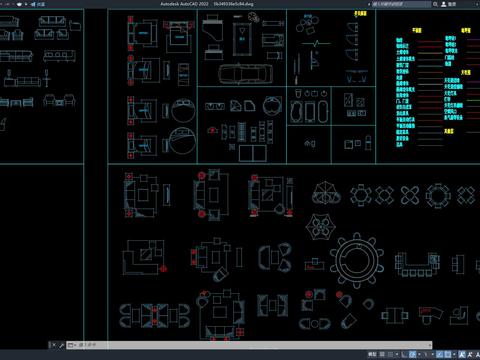Toggle ortho mode in the status bar
The image size is (480, 360).
click(404, 354)
